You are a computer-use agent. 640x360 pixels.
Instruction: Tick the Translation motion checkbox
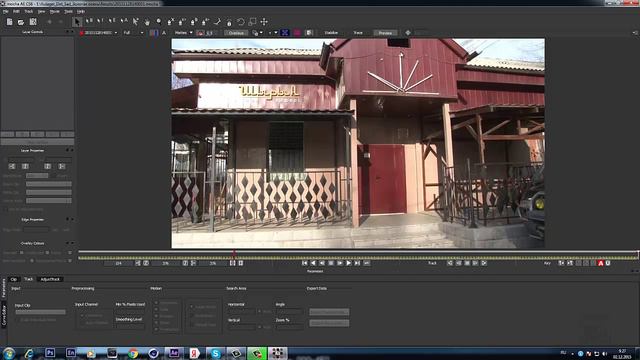click(156, 303)
